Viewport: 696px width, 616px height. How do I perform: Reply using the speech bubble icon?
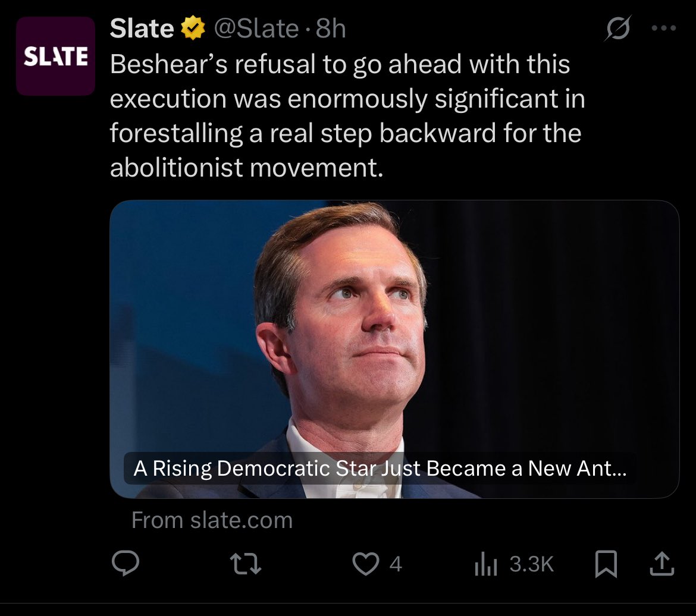pyautogui.click(x=126, y=563)
